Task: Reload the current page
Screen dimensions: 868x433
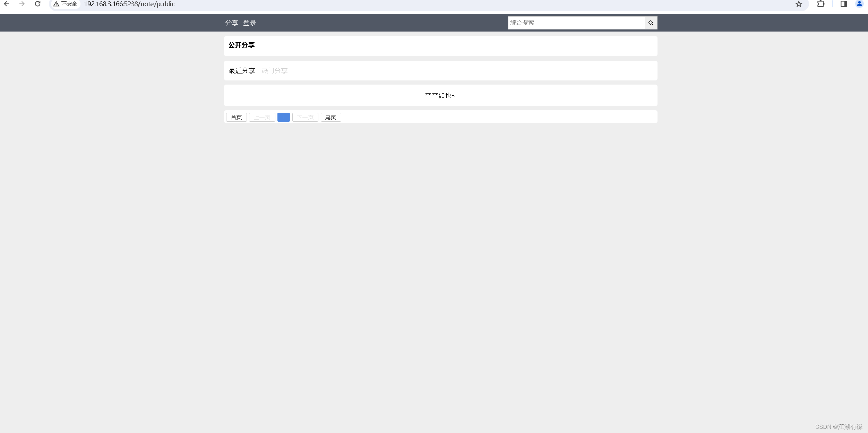Action: (38, 4)
